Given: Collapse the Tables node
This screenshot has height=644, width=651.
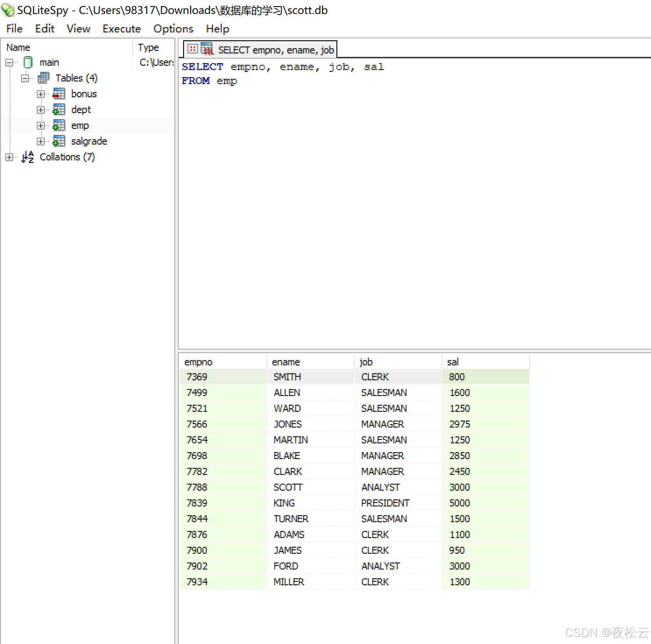Looking at the screenshot, I should [25, 78].
